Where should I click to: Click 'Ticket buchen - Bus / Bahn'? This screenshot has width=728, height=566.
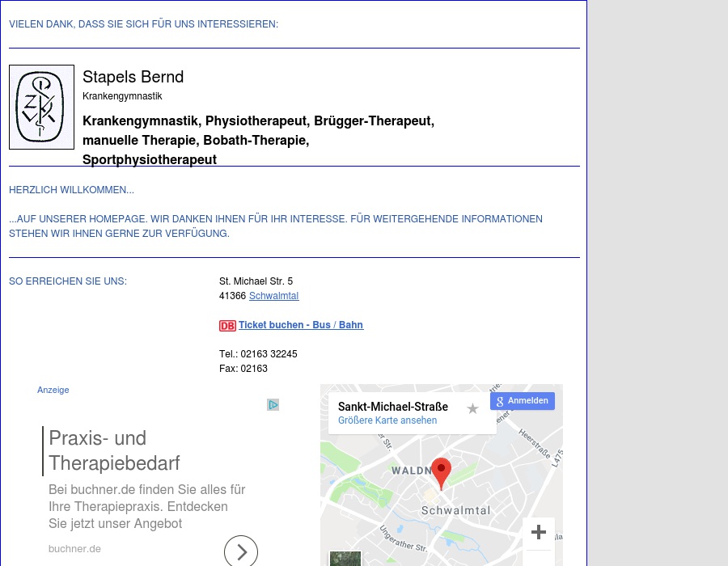click(301, 325)
